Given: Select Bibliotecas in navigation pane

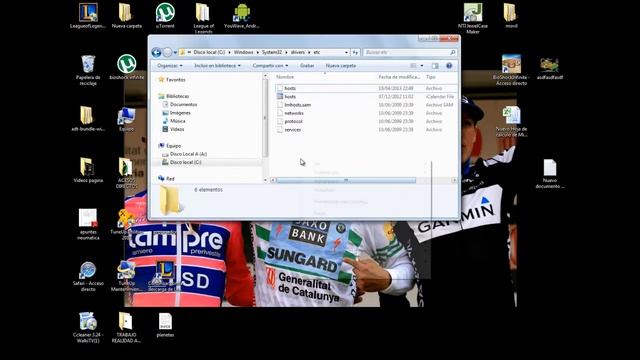Looking at the screenshot, I should tap(177, 96).
